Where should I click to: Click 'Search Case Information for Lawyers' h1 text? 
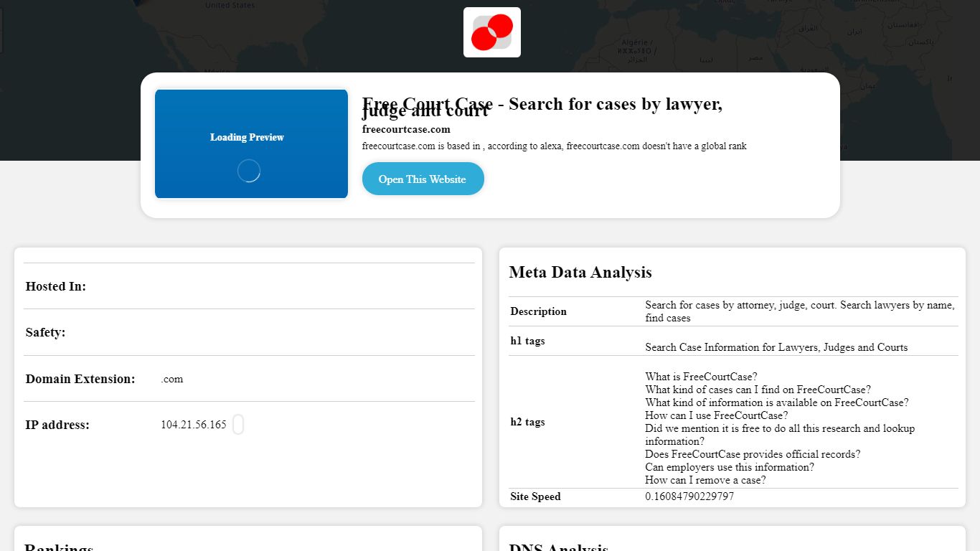pyautogui.click(x=776, y=347)
